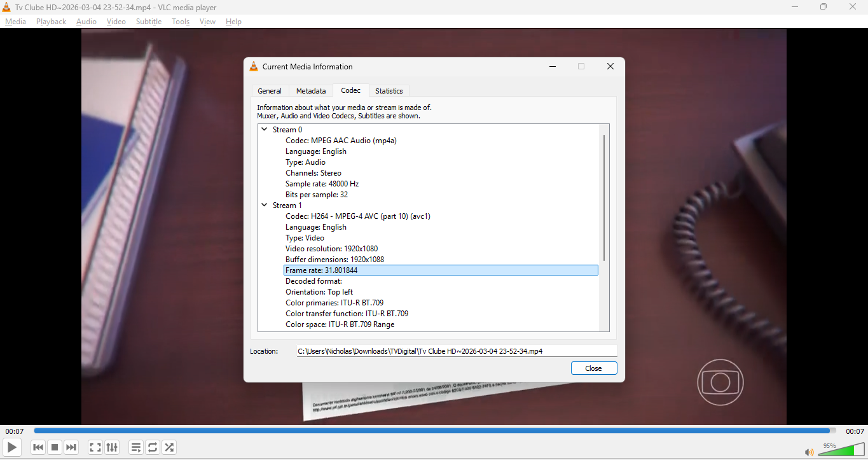Switch to the Metadata tab
868x460 pixels.
[x=311, y=91]
